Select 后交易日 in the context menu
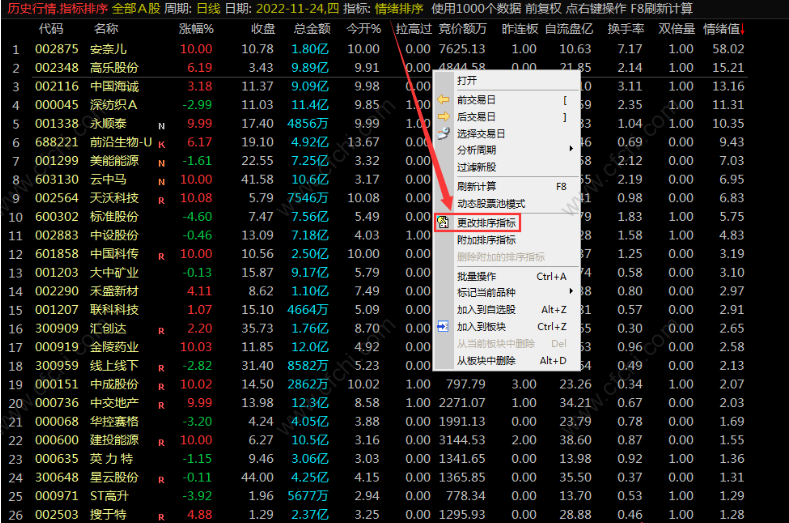 (x=507, y=117)
